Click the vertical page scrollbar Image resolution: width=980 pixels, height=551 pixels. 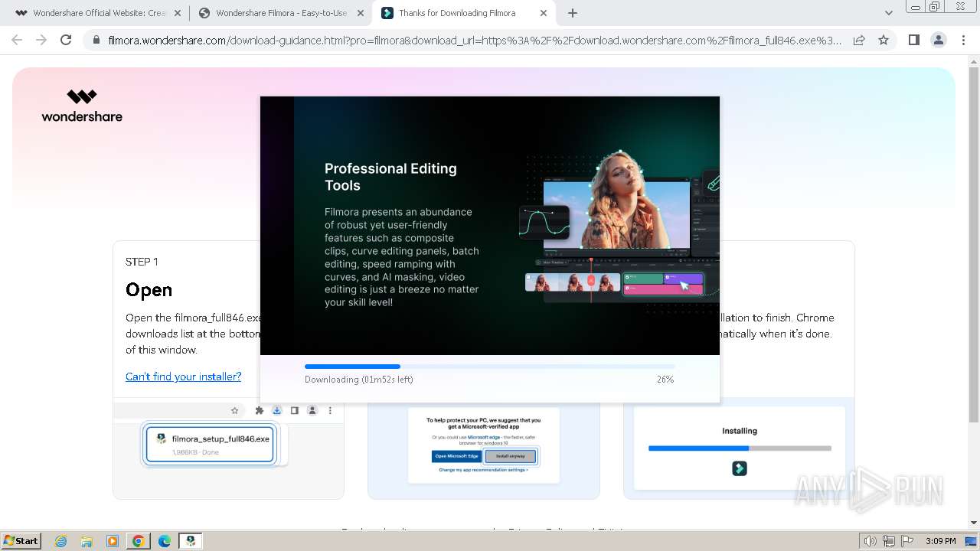pyautogui.click(x=974, y=245)
